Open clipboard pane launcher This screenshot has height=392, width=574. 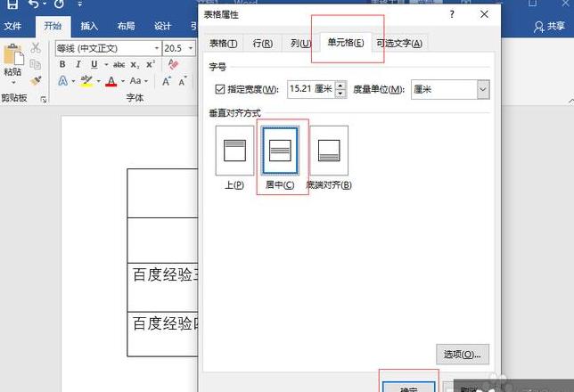(x=44, y=99)
